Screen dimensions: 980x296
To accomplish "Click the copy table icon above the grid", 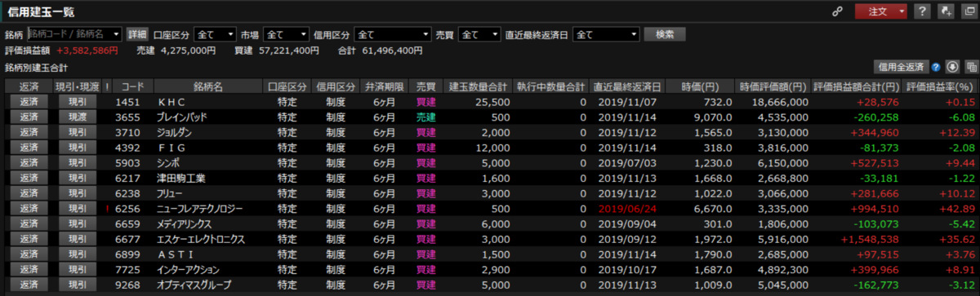I will click(x=971, y=67).
